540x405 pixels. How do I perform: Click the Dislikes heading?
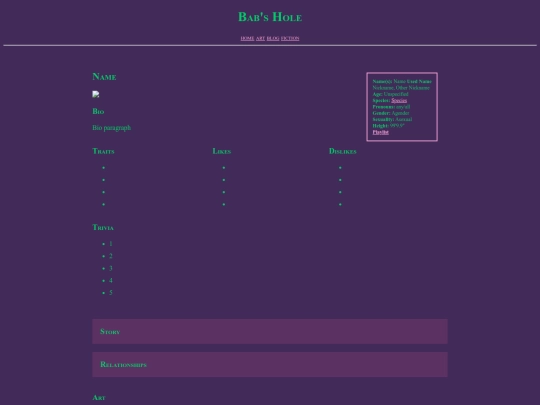click(343, 151)
